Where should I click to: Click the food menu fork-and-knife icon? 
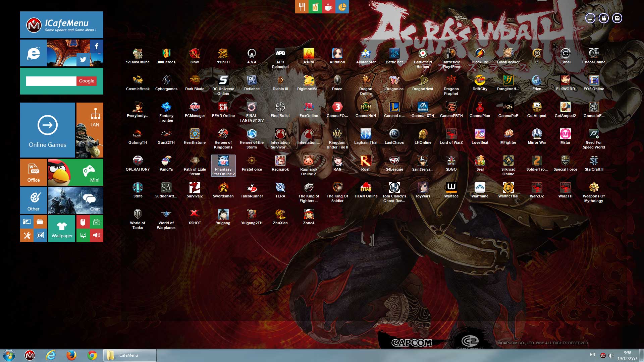(x=302, y=7)
